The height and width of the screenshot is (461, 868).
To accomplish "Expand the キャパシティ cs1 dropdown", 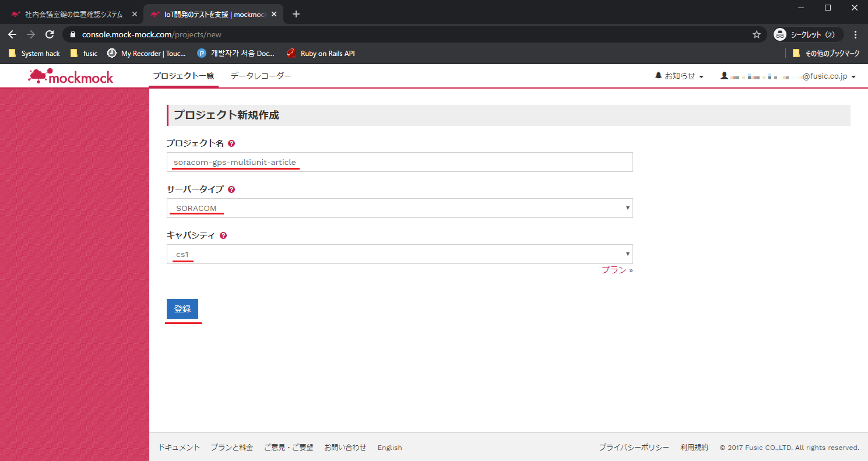I will coord(399,254).
